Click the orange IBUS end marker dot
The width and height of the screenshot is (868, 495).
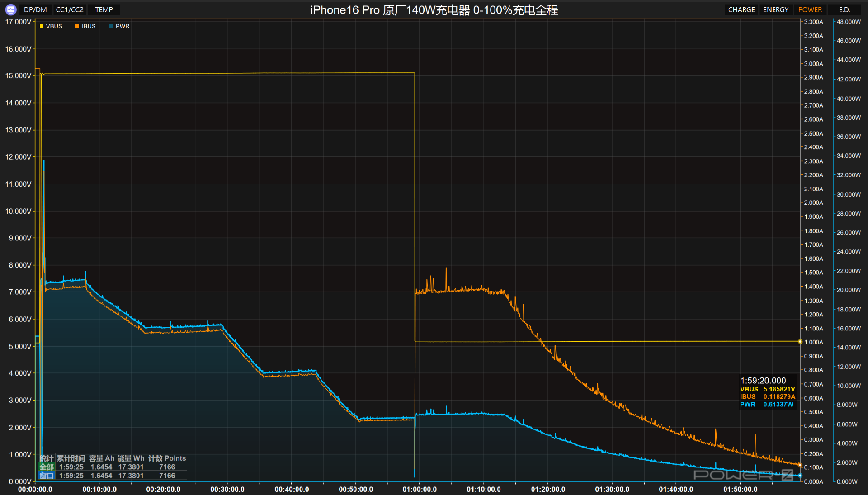800,465
